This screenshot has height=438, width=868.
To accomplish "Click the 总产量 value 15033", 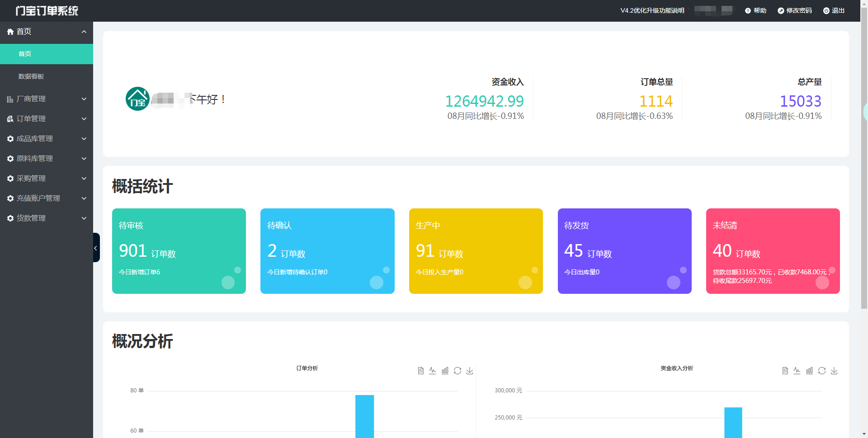I will (801, 101).
